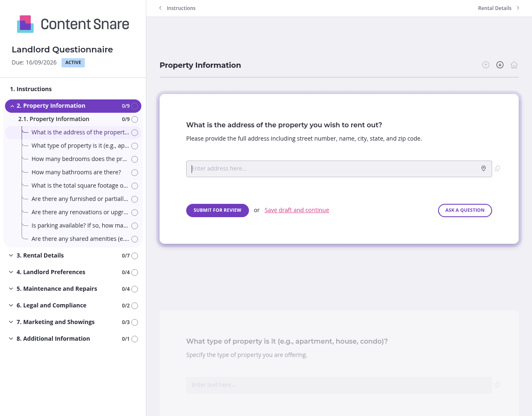Toggle status circle for Rental Details section

click(135, 256)
